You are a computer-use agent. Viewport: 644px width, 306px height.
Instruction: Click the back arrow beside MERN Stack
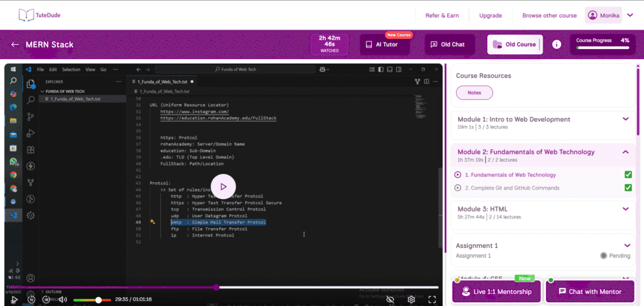coord(15,45)
